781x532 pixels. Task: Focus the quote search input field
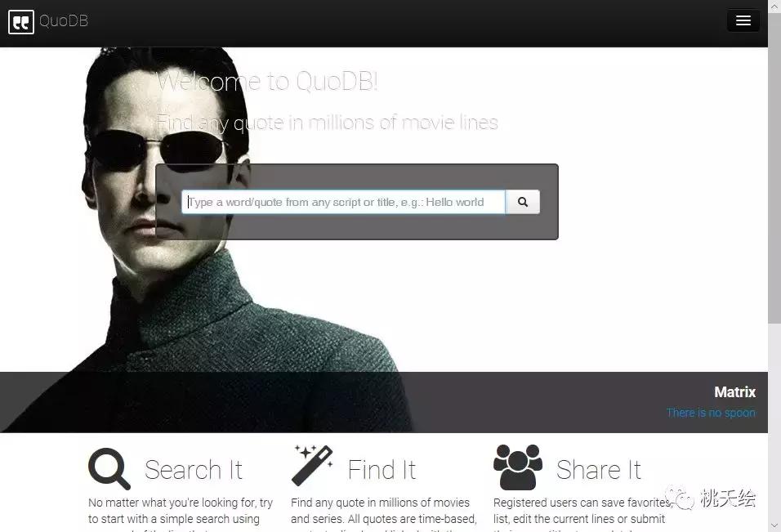[343, 202]
